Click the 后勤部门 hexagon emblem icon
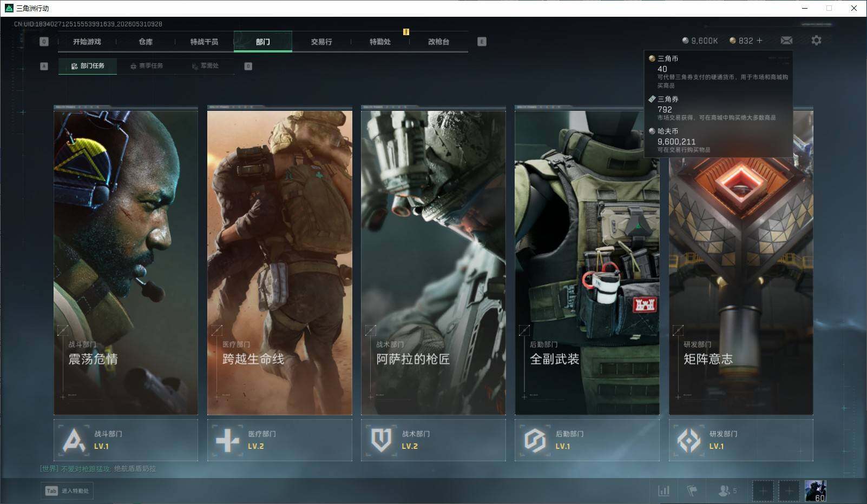 535,440
